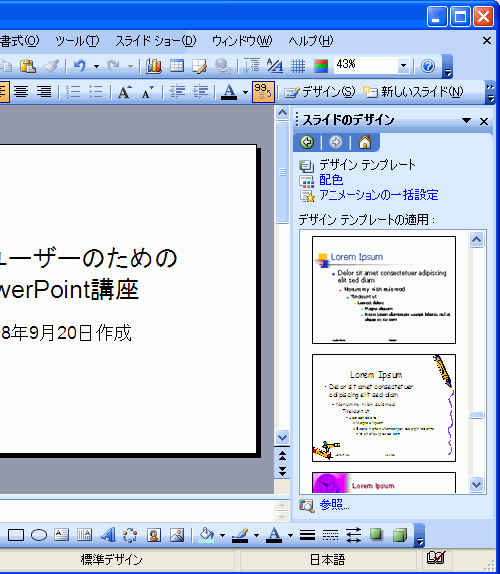
Task: Click the Tables and Borders icon
Action: (x=199, y=66)
